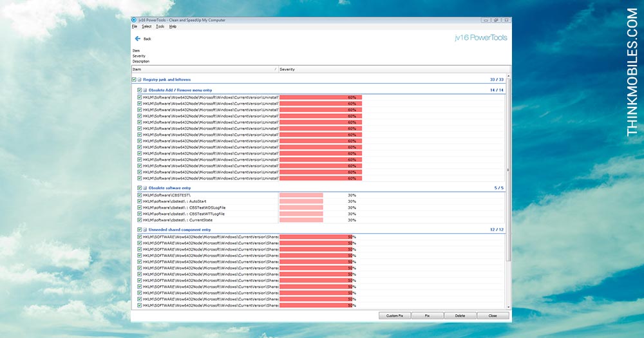Sort by the Severity column header
This screenshot has height=338, width=644.
click(x=394, y=70)
